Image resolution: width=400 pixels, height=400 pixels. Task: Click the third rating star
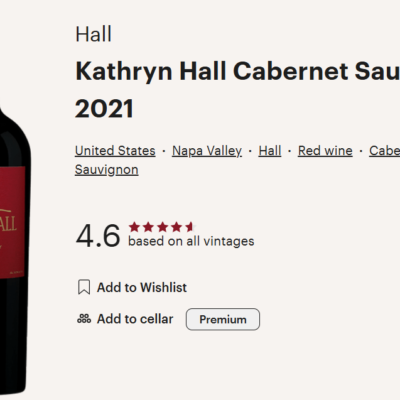tap(163, 227)
